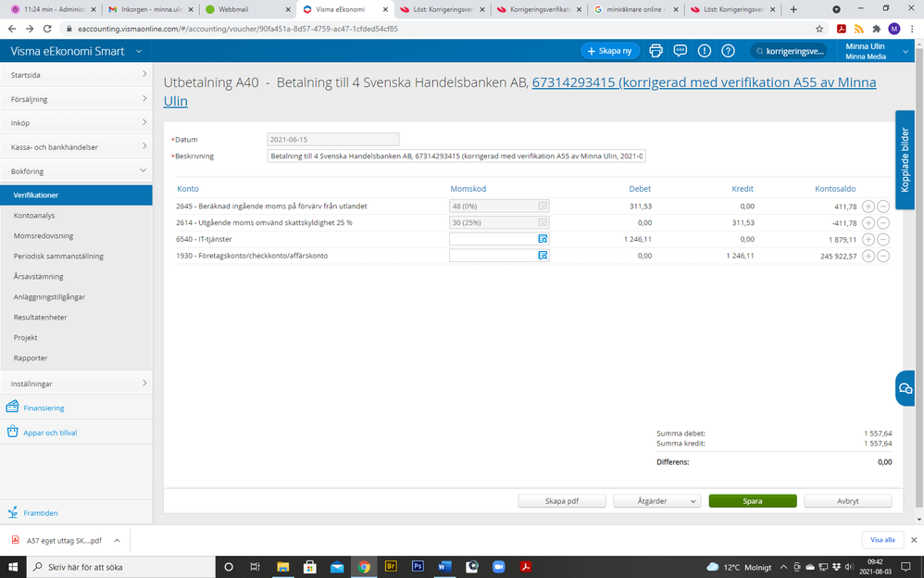Remove the 2614 account row
The height and width of the screenshot is (578, 924).
[x=882, y=223]
